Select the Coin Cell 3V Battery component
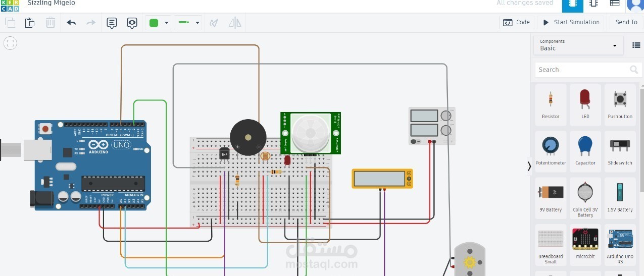 585,198
